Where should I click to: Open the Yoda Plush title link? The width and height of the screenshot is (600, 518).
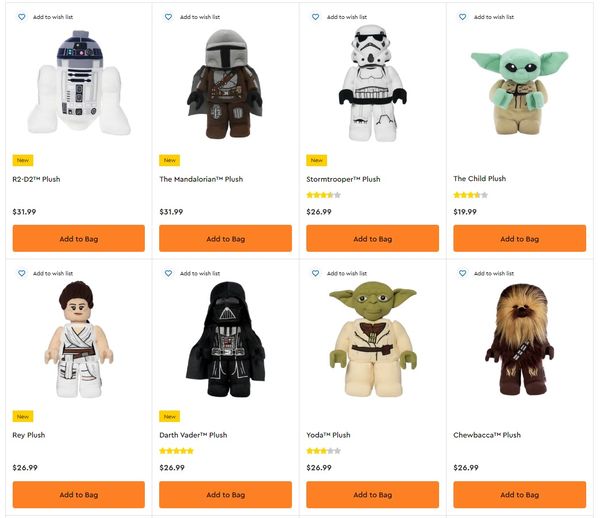pos(328,435)
